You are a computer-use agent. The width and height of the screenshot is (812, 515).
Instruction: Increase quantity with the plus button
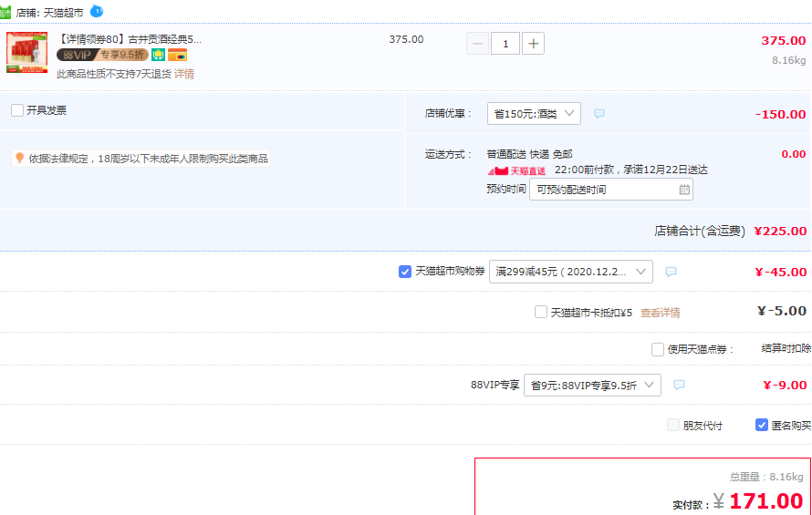(534, 44)
